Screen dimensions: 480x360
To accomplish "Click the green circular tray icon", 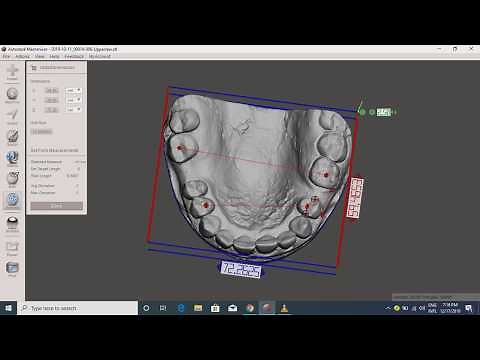I will [x=396, y=308].
